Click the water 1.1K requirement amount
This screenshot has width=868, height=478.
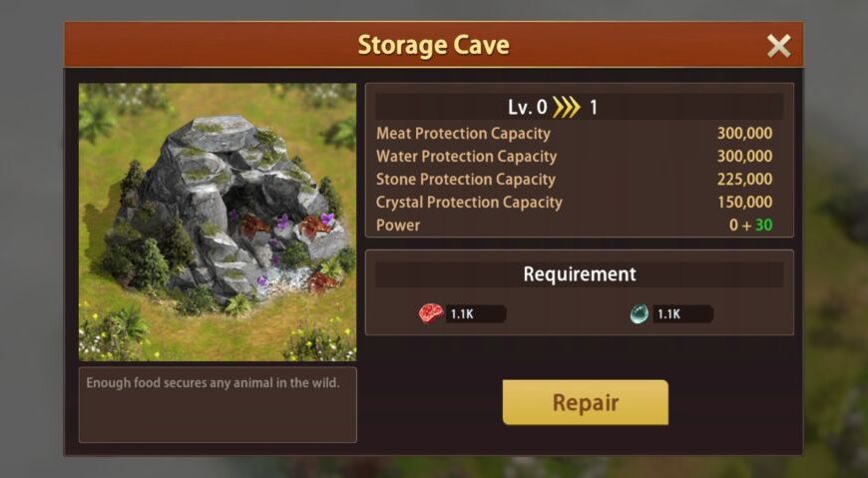pyautogui.click(x=668, y=314)
